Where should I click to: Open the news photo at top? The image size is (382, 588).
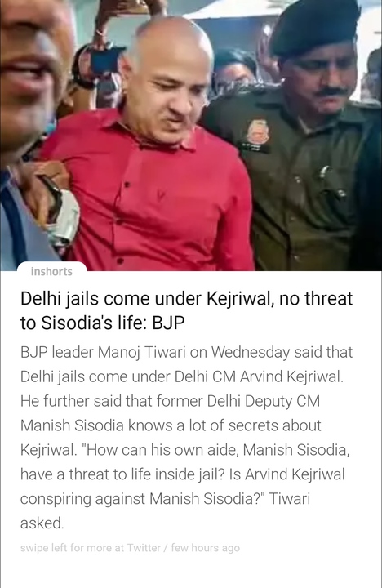[x=191, y=136]
